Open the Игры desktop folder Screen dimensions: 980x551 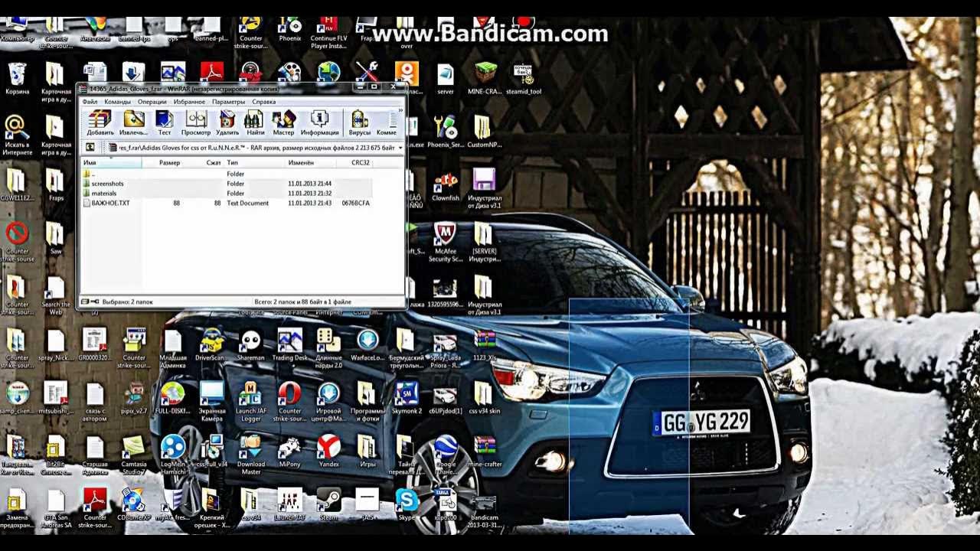point(367,451)
